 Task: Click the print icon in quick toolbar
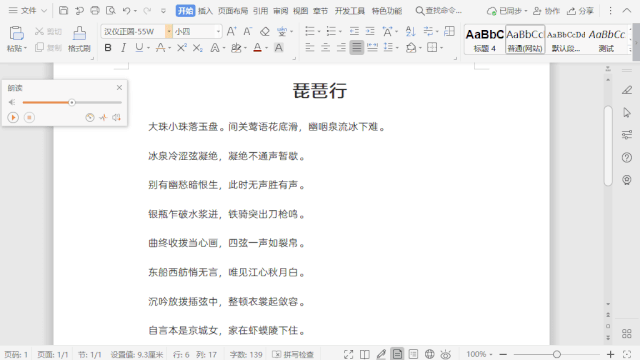pyautogui.click(x=95, y=11)
